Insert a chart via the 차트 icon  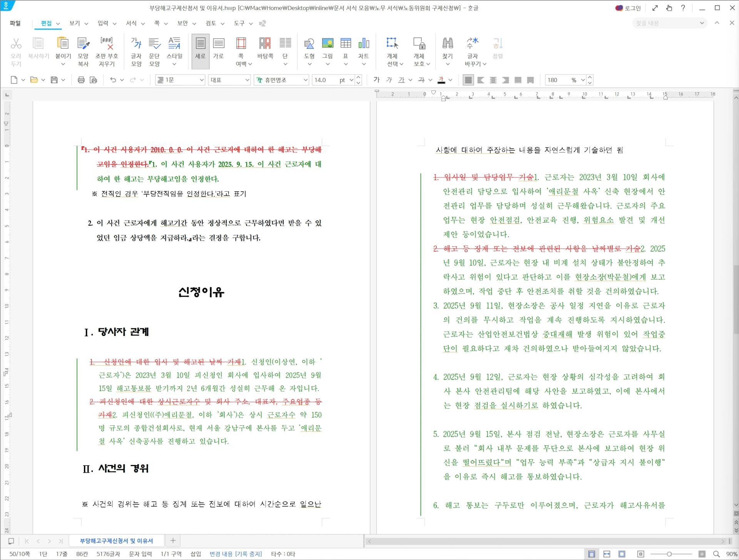tap(364, 48)
